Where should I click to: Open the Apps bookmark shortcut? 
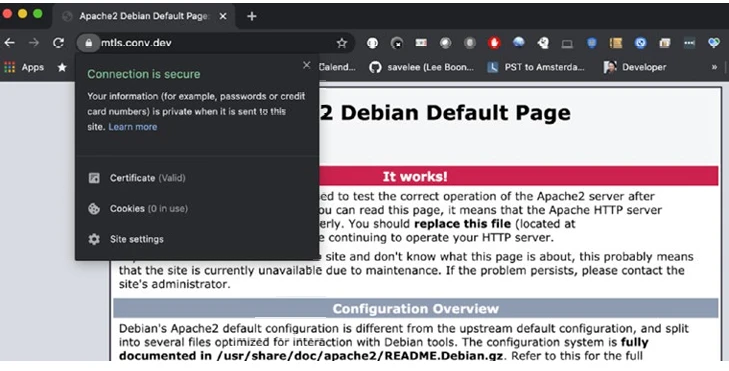pyautogui.click(x=24, y=67)
